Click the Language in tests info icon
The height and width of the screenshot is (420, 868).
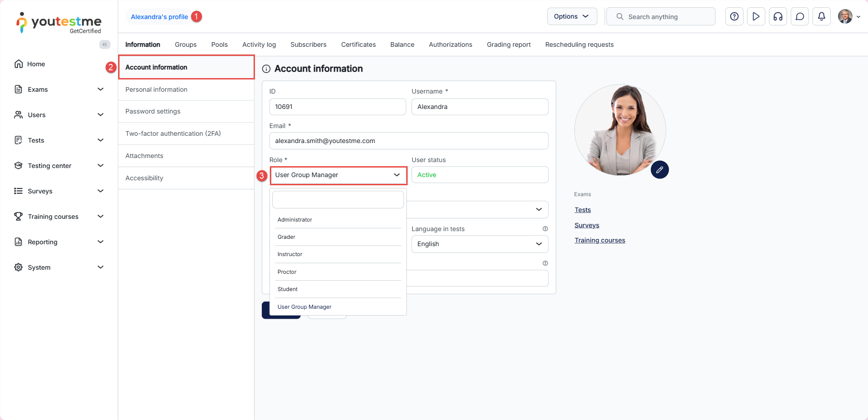point(545,229)
